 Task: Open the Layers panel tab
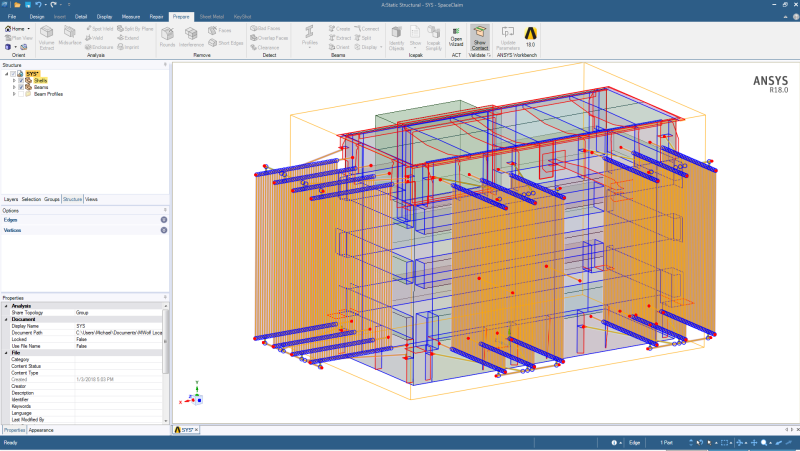11,199
